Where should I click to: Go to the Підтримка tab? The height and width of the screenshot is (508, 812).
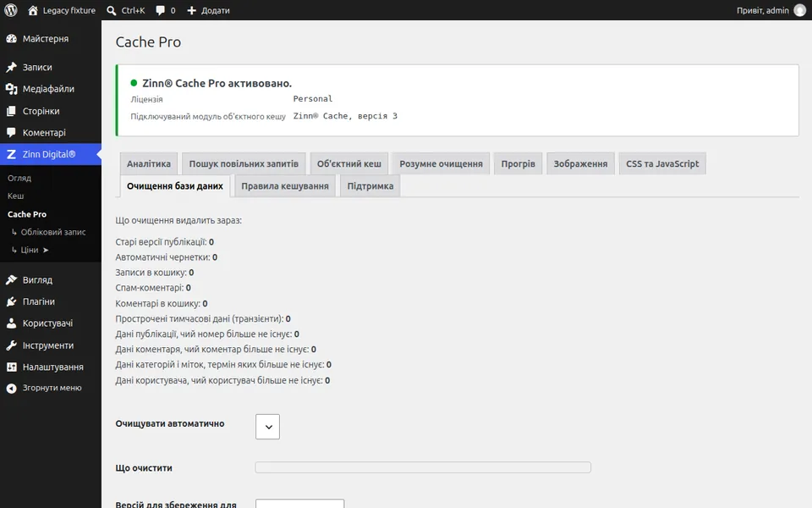(370, 186)
